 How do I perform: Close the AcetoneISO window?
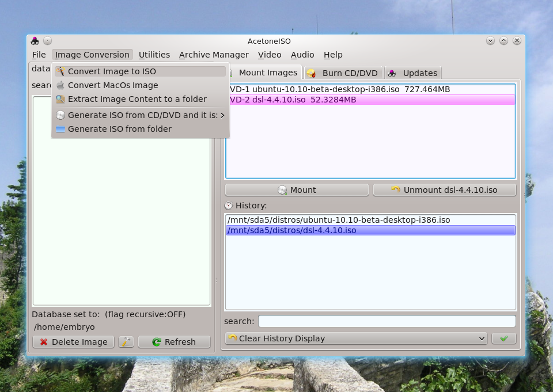(517, 41)
